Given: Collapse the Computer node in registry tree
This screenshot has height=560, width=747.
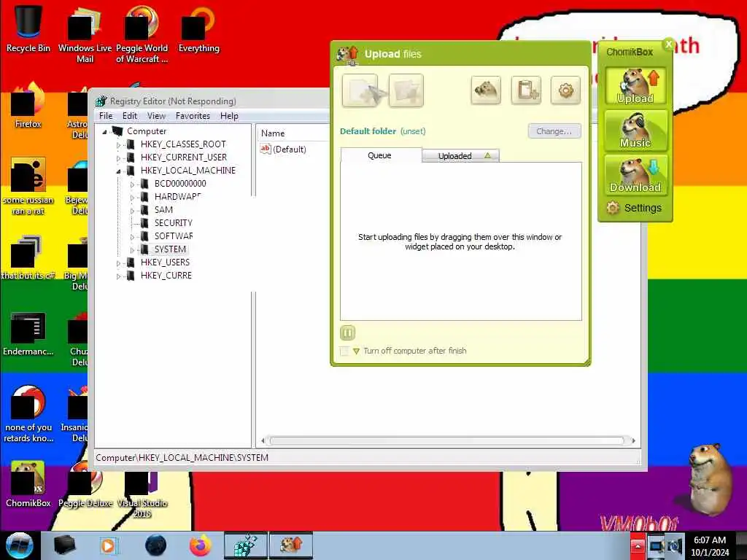Looking at the screenshot, I should (x=104, y=132).
